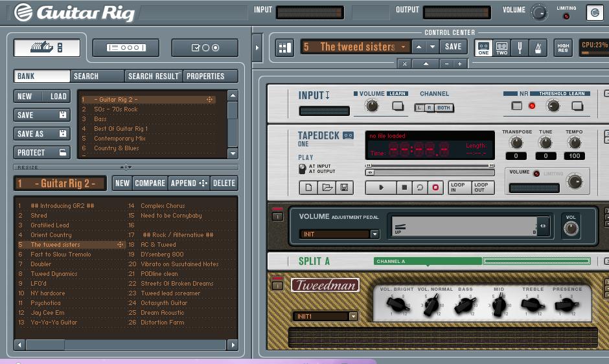Screen dimensions: 609x364
Task: Click the APPEND preset button
Action: 189,183
